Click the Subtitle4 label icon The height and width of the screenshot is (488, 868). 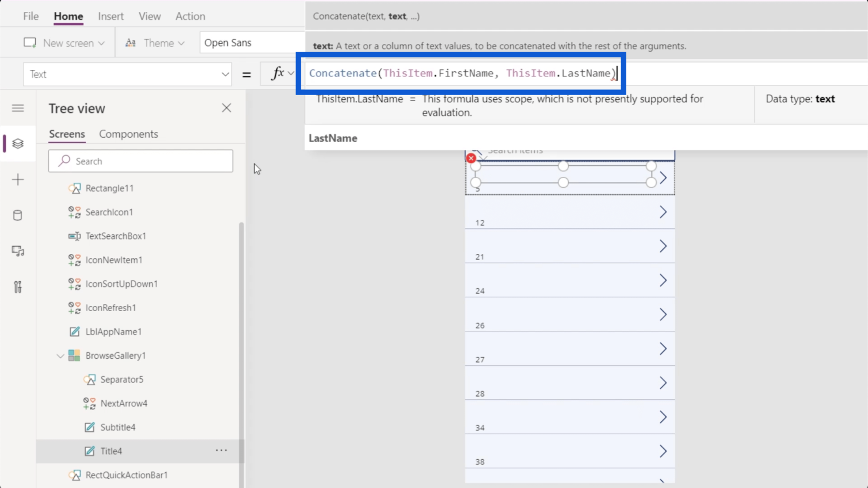tap(89, 427)
